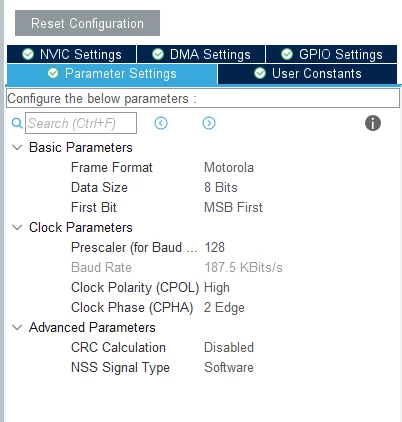Screen dimensions: 402x422
Task: Click NVIC Settings green check icon
Action: pyautogui.click(x=28, y=54)
